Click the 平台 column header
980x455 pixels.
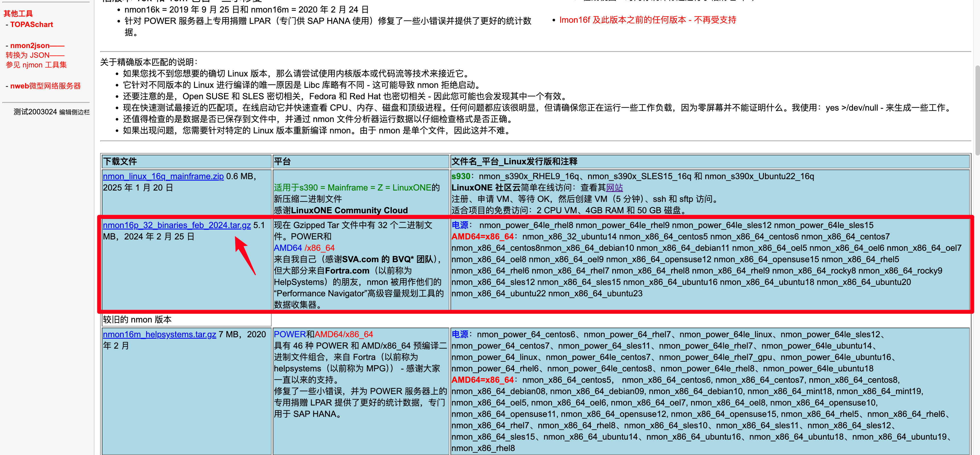(x=282, y=162)
